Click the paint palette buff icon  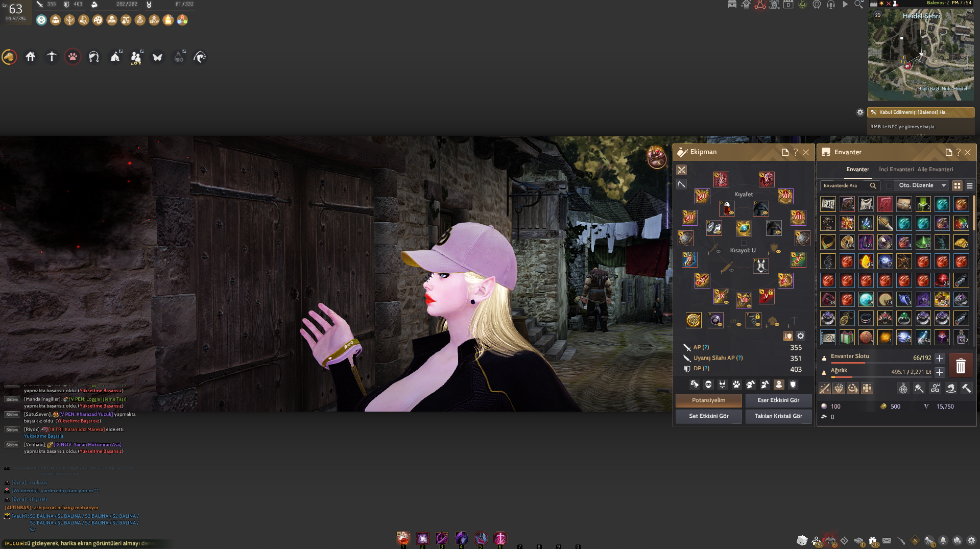(x=98, y=20)
